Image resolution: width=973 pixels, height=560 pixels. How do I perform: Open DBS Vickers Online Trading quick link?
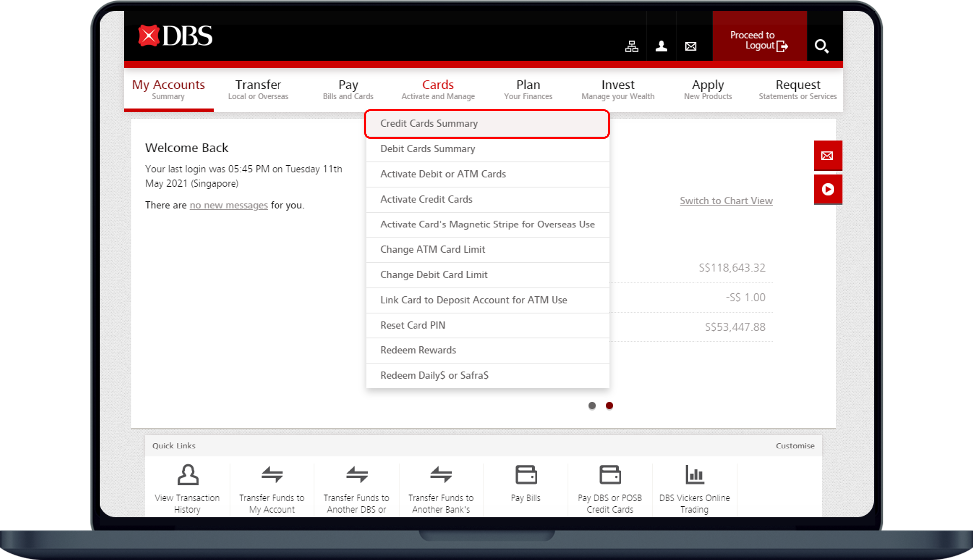(x=695, y=489)
